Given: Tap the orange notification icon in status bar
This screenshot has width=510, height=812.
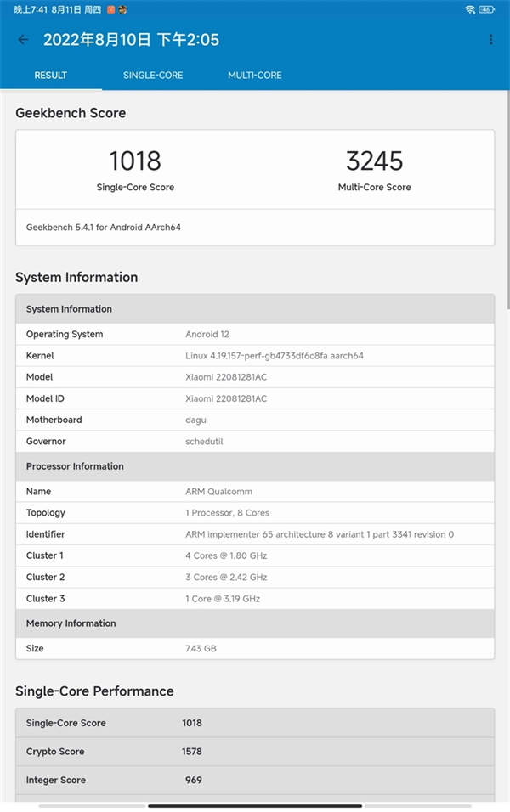Looking at the screenshot, I should pyautogui.click(x=110, y=9).
